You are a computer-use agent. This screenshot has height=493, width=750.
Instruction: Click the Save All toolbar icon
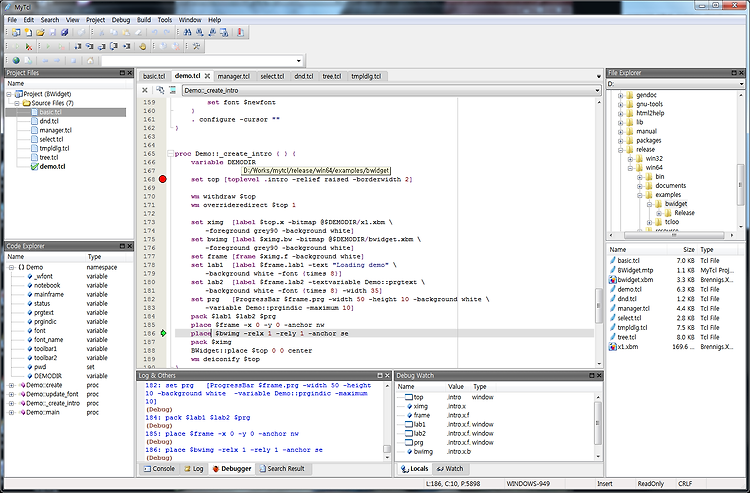tap(65, 33)
